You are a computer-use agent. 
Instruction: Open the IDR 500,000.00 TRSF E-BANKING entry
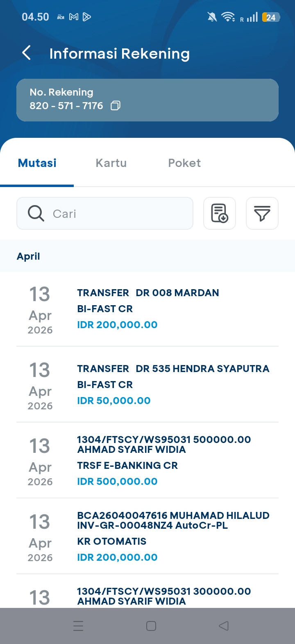tap(147, 460)
